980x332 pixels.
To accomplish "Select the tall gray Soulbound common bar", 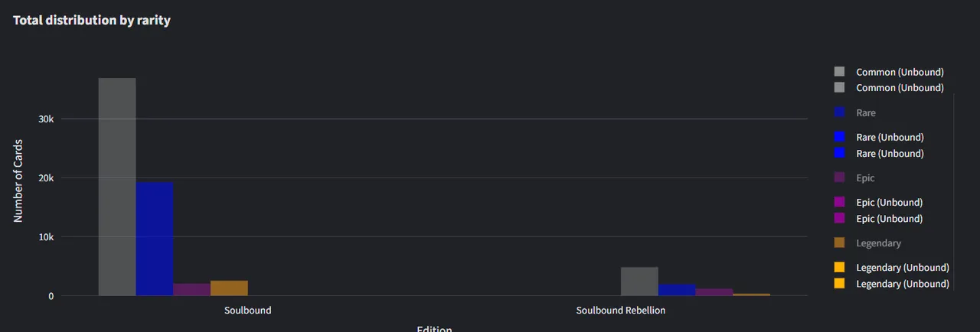I will tap(117, 187).
